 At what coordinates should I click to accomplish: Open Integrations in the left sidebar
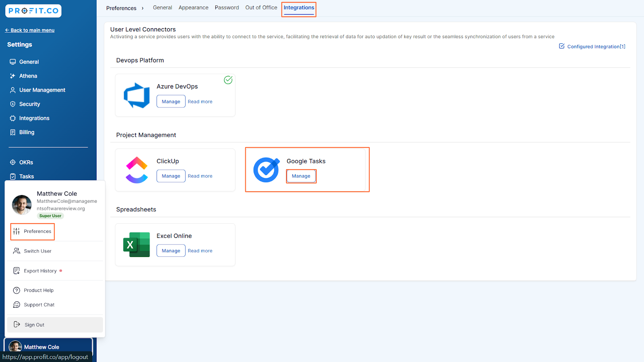click(x=29, y=118)
